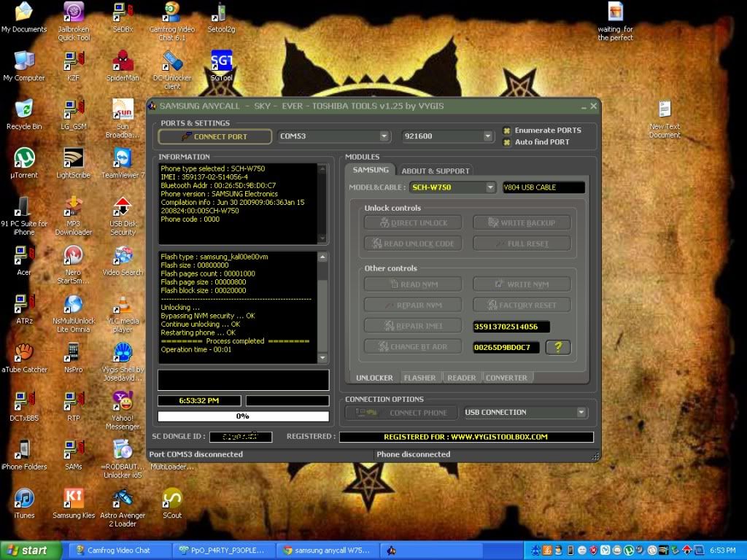Select the Setool2g desktop icon

221,17
